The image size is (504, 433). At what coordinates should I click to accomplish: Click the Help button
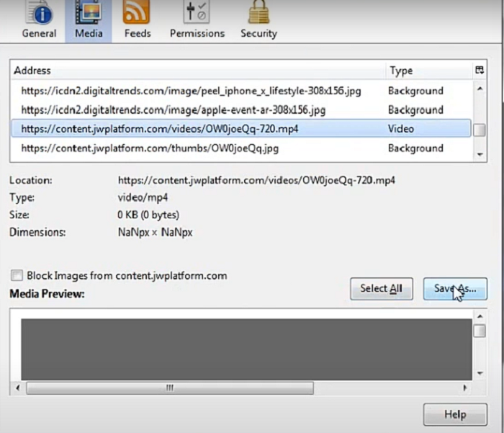tap(455, 414)
